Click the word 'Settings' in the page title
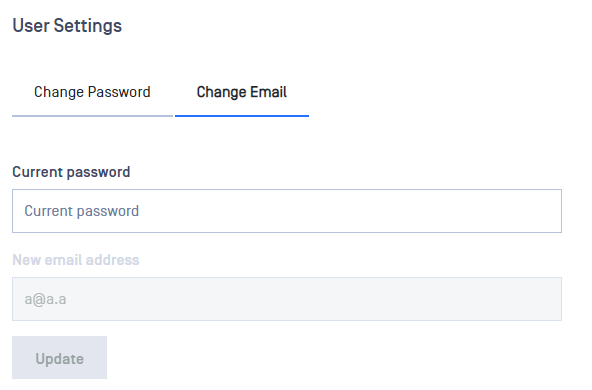This screenshot has width=592, height=390. (88, 26)
